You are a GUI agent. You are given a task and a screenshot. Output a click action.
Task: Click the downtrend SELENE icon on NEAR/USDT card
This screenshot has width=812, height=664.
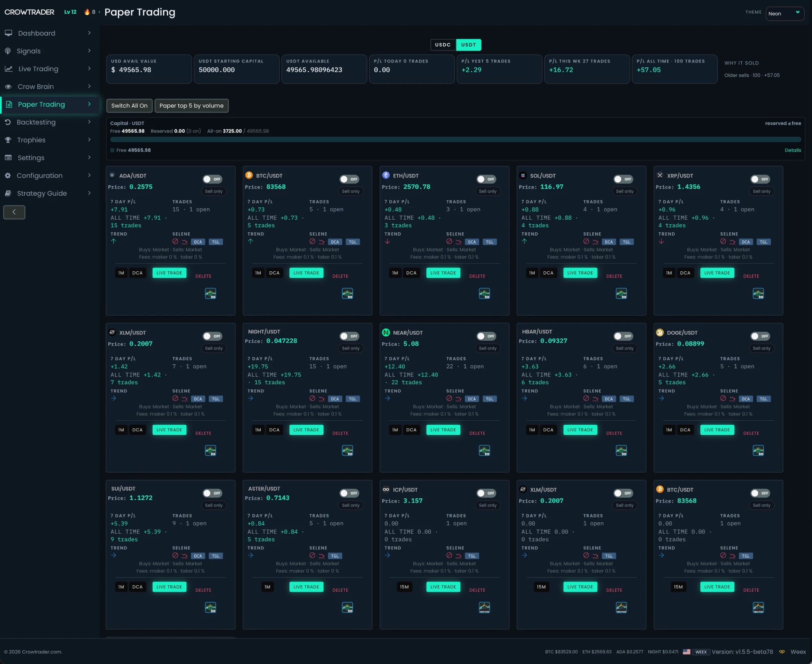[x=458, y=398]
